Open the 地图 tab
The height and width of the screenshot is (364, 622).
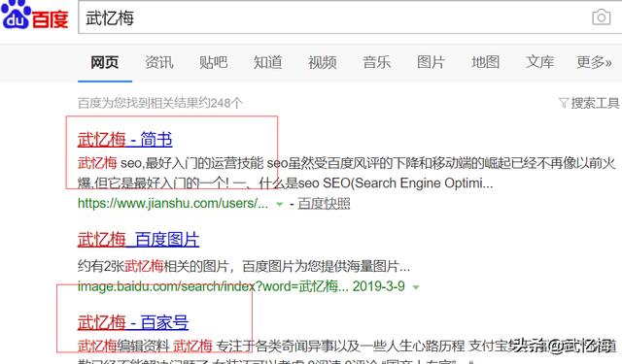pyautogui.click(x=486, y=62)
